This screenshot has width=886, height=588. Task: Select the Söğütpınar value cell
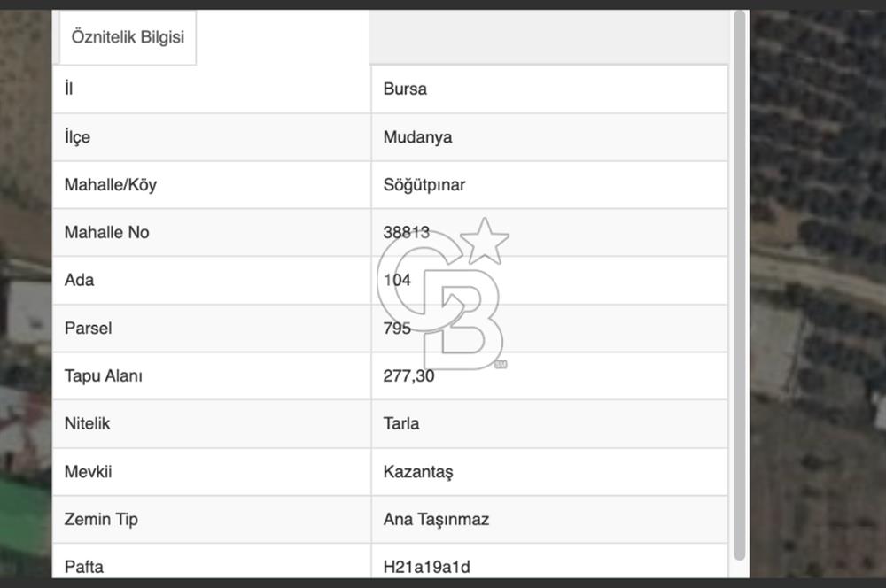coord(424,185)
